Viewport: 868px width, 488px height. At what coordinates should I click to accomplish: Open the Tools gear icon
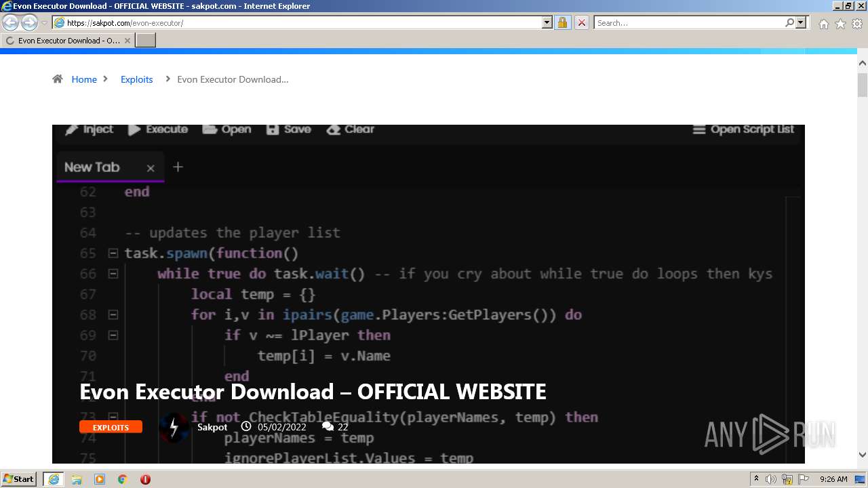857,24
